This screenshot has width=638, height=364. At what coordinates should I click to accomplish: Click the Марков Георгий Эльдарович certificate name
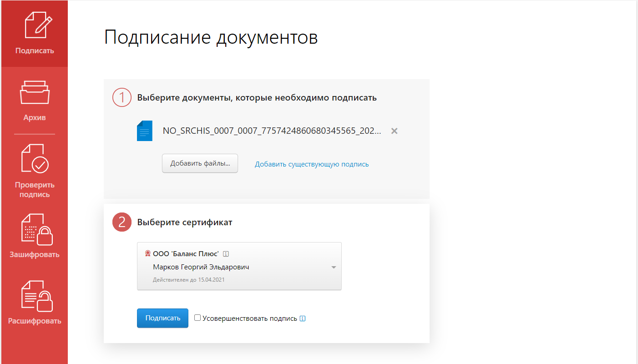201,267
